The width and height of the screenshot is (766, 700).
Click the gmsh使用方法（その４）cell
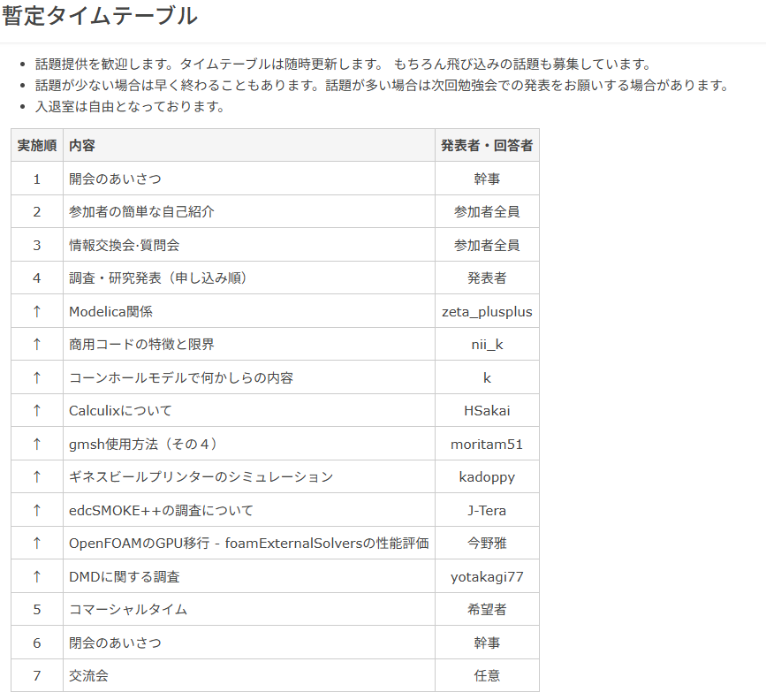click(x=249, y=444)
